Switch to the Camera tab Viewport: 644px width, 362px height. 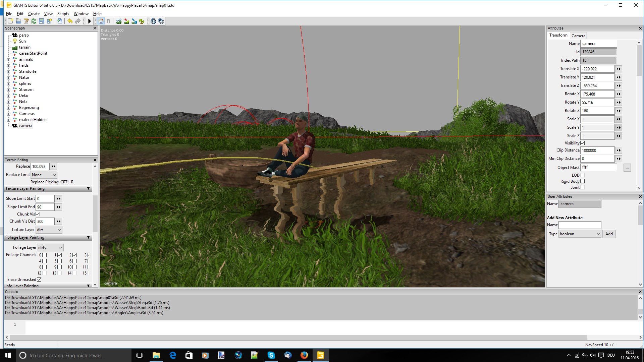[x=578, y=36]
